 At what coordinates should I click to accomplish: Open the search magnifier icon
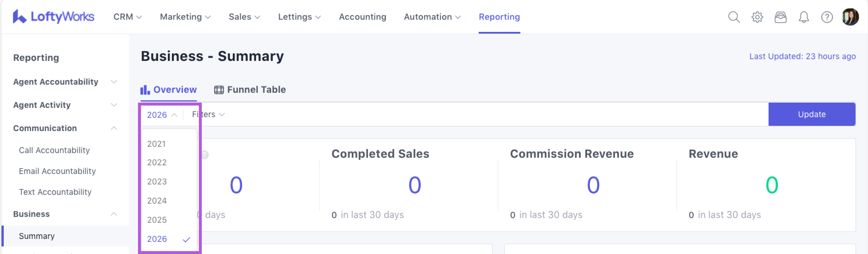(733, 17)
